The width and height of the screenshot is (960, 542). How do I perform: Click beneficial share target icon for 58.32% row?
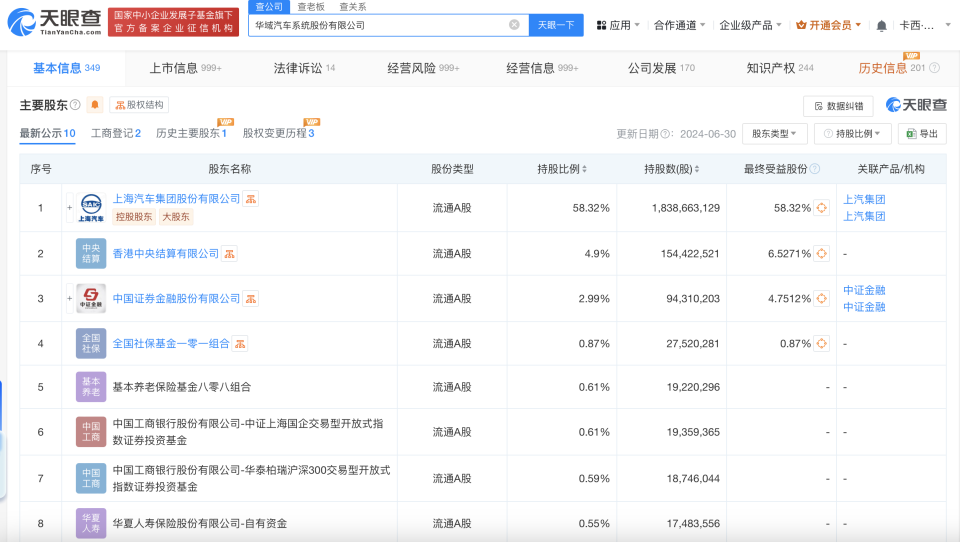tap(822, 208)
